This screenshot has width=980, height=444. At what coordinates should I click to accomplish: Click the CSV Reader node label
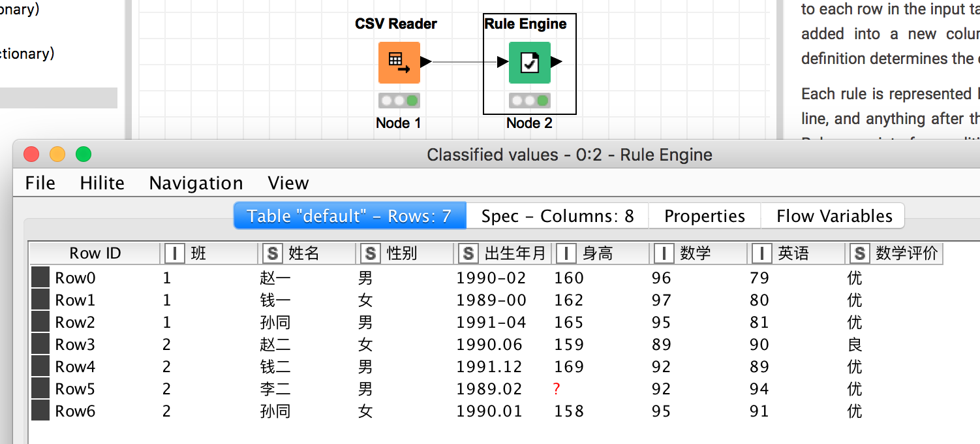pyautogui.click(x=396, y=24)
